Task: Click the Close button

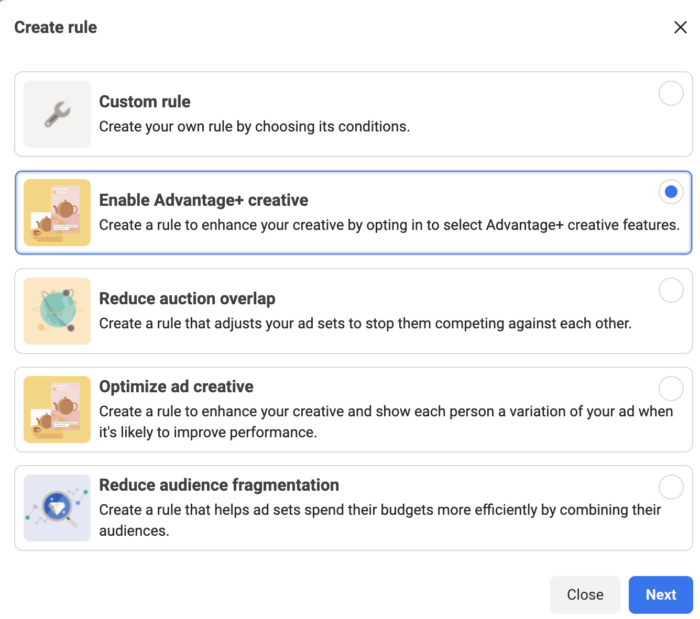Action: tap(585, 594)
